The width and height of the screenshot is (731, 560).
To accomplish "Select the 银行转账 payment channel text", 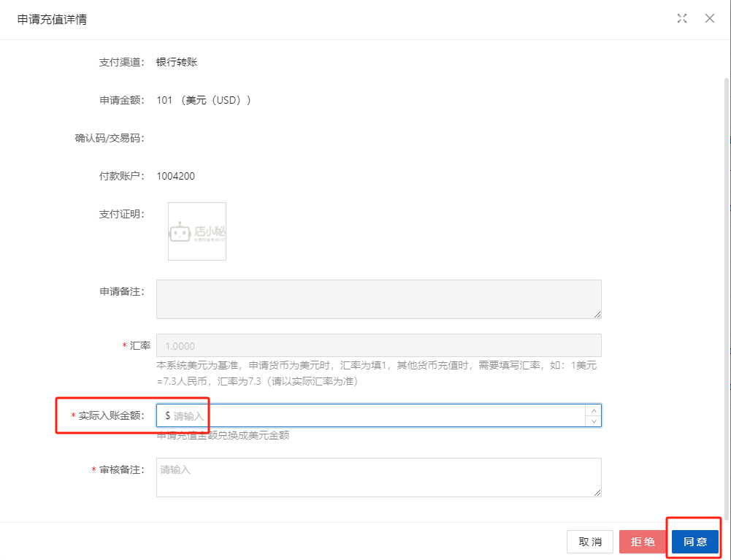I will coord(177,62).
